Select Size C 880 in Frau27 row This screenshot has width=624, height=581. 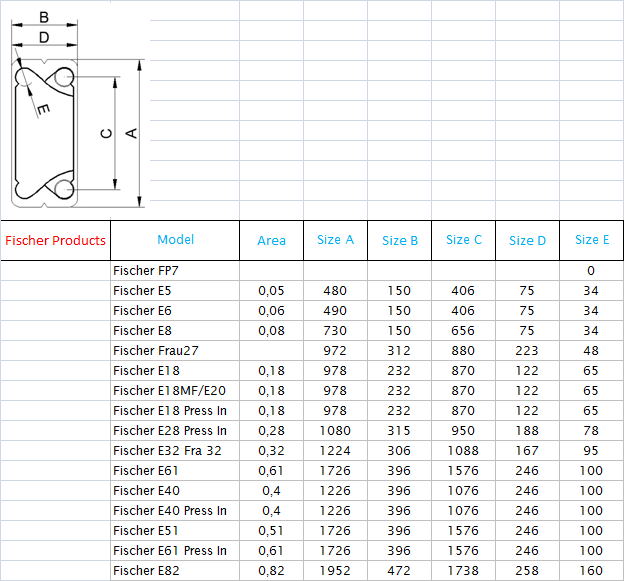pos(464,351)
